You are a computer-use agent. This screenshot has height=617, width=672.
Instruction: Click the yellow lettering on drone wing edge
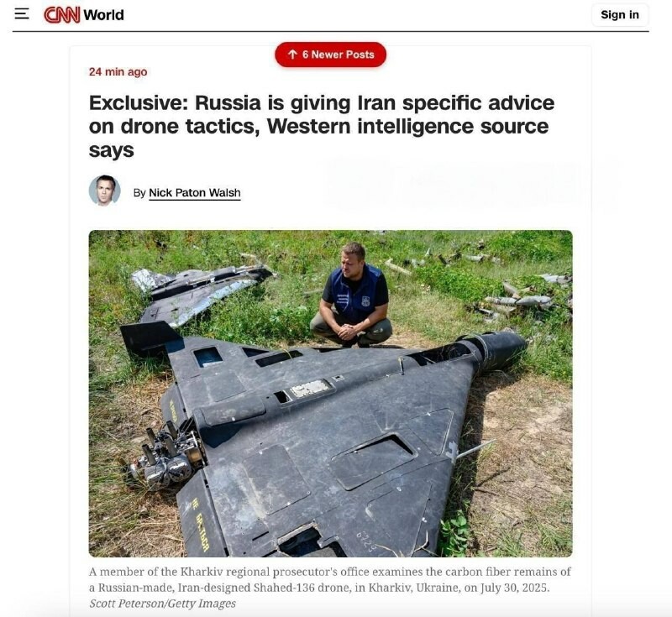(200, 523)
